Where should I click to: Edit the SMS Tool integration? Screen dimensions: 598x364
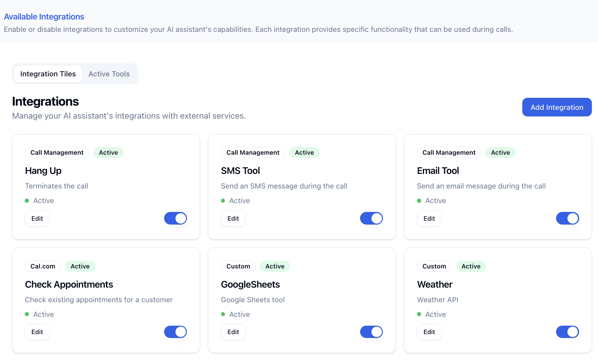(x=233, y=218)
